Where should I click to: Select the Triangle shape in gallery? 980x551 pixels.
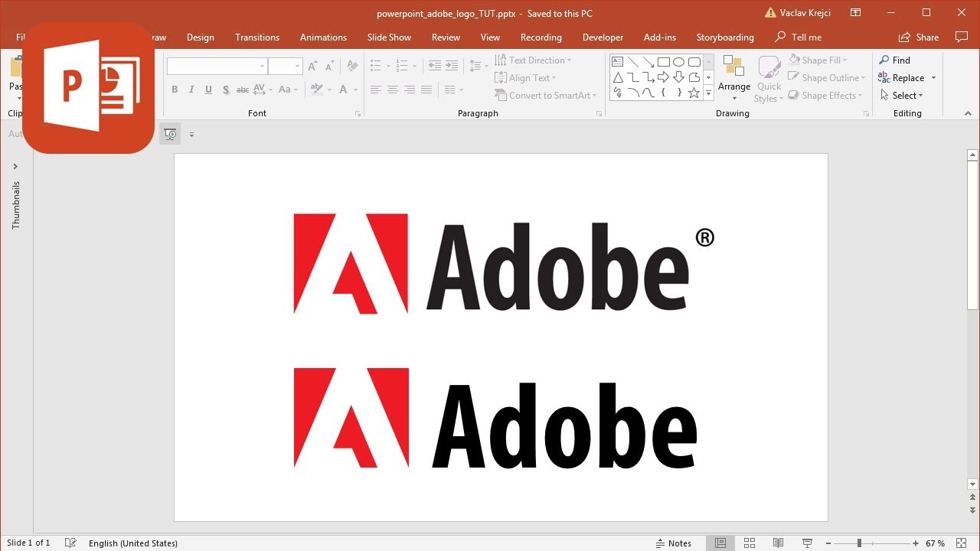(618, 77)
